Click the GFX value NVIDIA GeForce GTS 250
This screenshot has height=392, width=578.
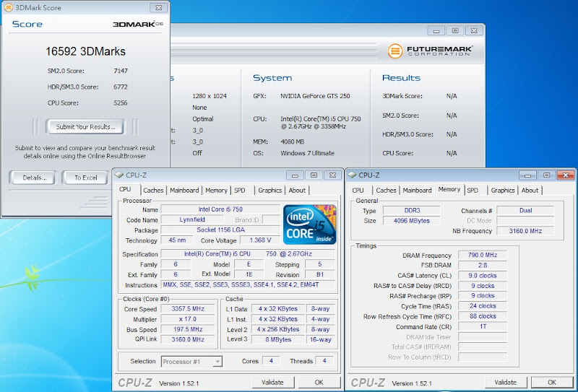pyautogui.click(x=315, y=96)
